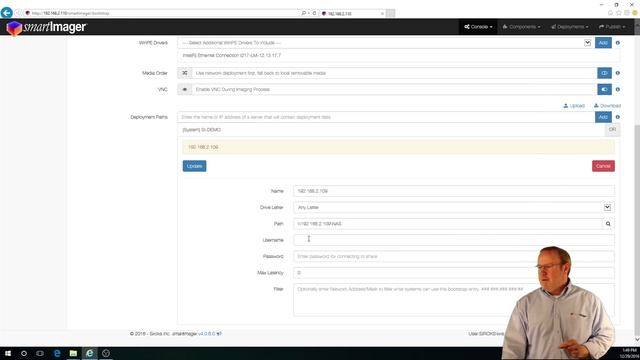This screenshot has height=360, width=640.
Task: Click the version v4.0.6.0 link in footer
Action: (207, 334)
